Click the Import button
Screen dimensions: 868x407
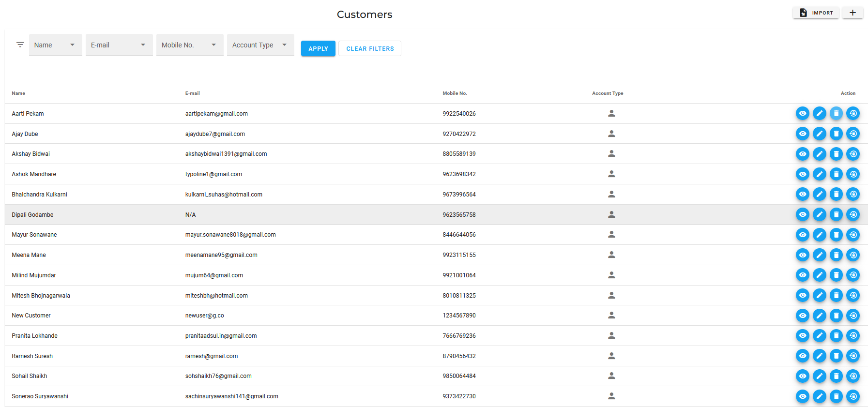coord(816,13)
